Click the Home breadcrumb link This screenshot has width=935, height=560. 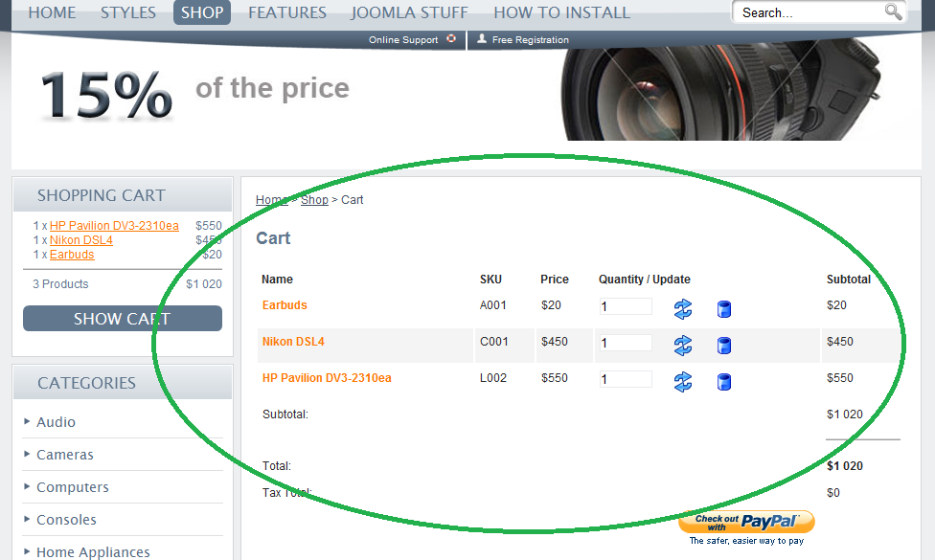[272, 199]
